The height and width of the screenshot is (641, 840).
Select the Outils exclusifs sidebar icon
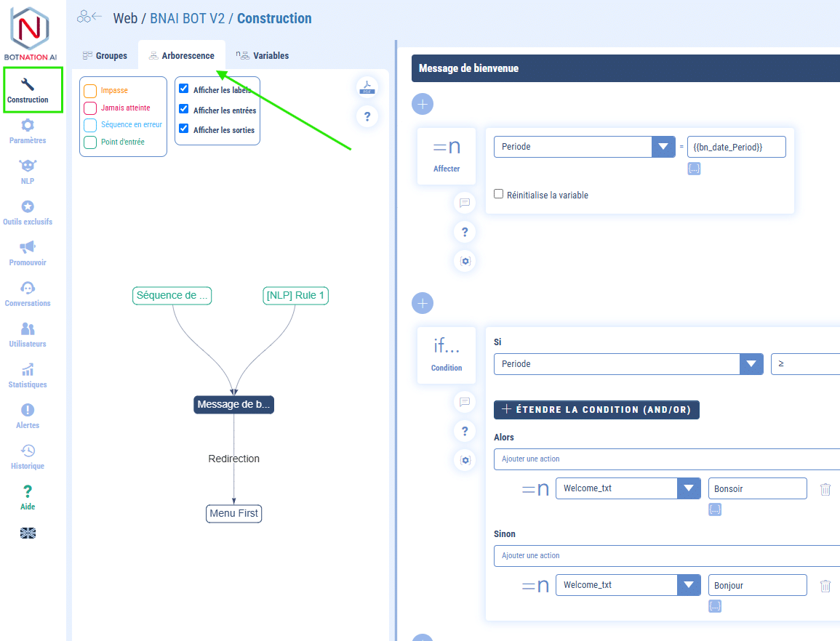point(27,212)
